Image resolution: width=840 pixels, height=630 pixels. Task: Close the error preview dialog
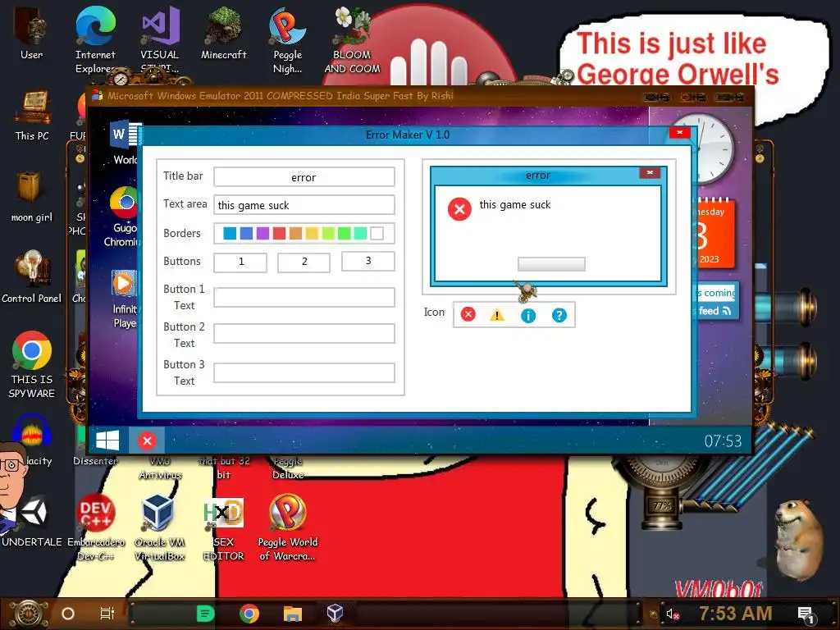click(650, 173)
